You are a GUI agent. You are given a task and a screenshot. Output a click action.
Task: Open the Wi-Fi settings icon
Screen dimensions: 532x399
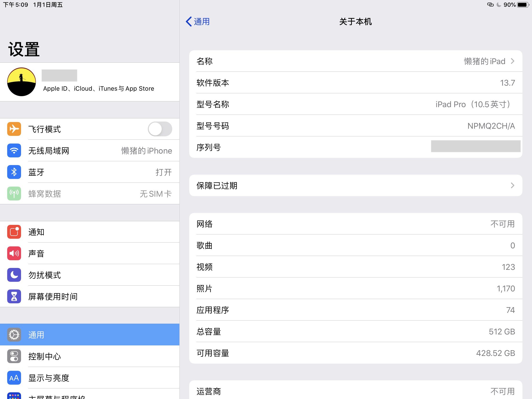(14, 150)
